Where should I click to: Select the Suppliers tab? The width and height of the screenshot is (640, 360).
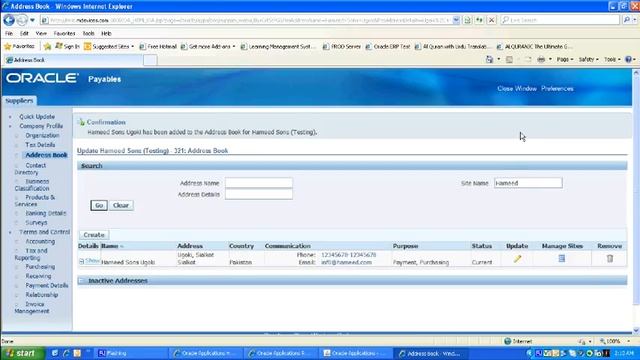(19, 100)
